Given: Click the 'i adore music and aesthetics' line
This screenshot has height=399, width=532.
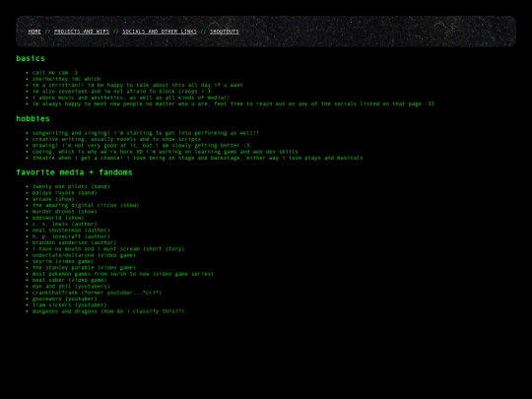Looking at the screenshot, I should tap(131, 98).
